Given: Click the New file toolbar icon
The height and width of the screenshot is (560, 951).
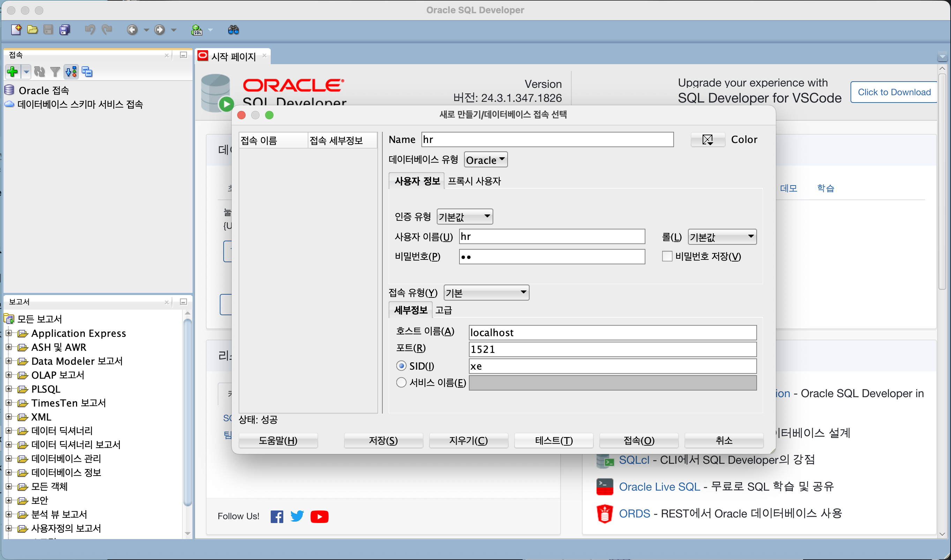Looking at the screenshot, I should click(16, 30).
